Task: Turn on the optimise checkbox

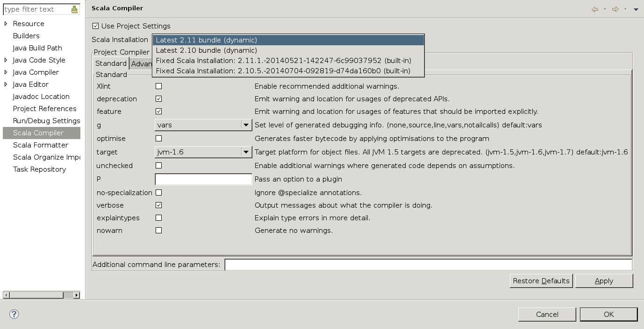Action: 159,139
